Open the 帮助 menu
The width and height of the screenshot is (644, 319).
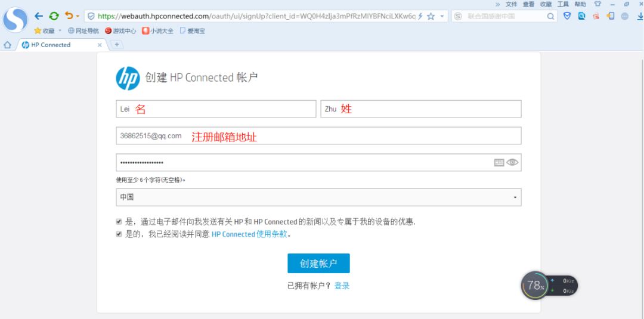click(x=580, y=4)
